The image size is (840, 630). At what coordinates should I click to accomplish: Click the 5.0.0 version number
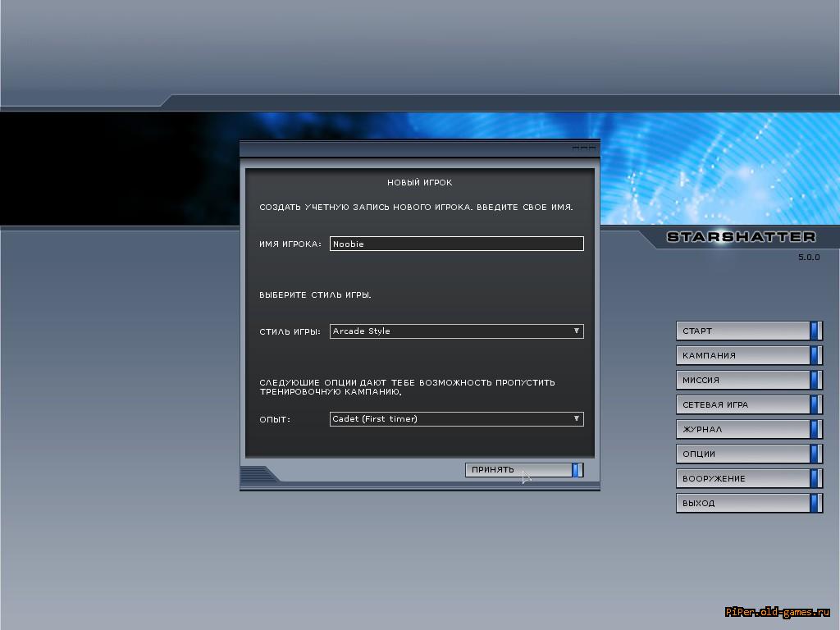tap(808, 257)
